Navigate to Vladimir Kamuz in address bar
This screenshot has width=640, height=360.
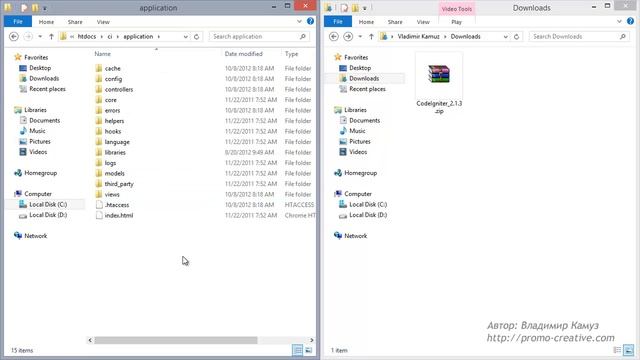(x=418, y=37)
